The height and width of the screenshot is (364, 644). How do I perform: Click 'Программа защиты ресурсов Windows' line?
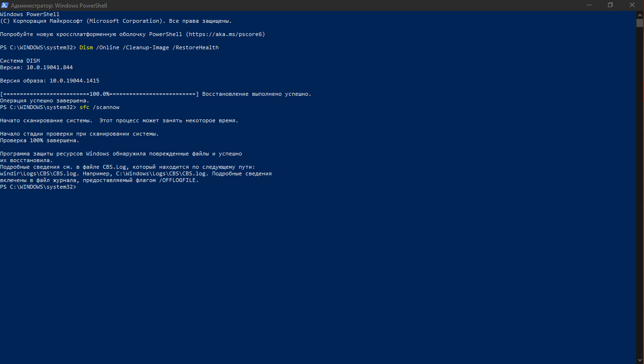tap(121, 154)
